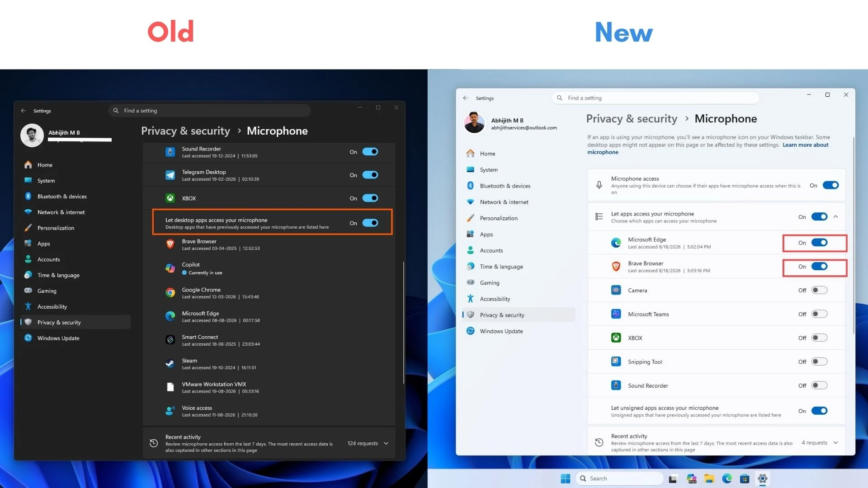Click the back arrow in the Old Settings window
868x488 pixels.
(24, 111)
